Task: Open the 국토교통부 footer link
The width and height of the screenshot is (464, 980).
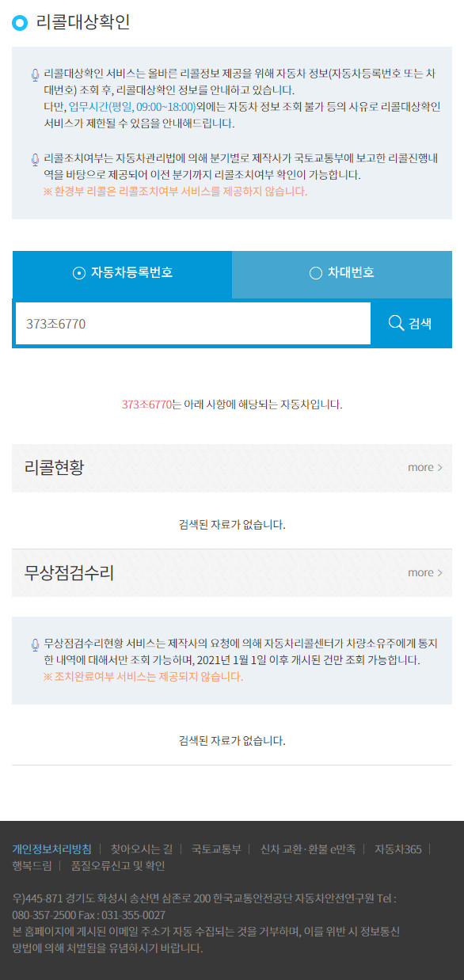Action: [216, 849]
